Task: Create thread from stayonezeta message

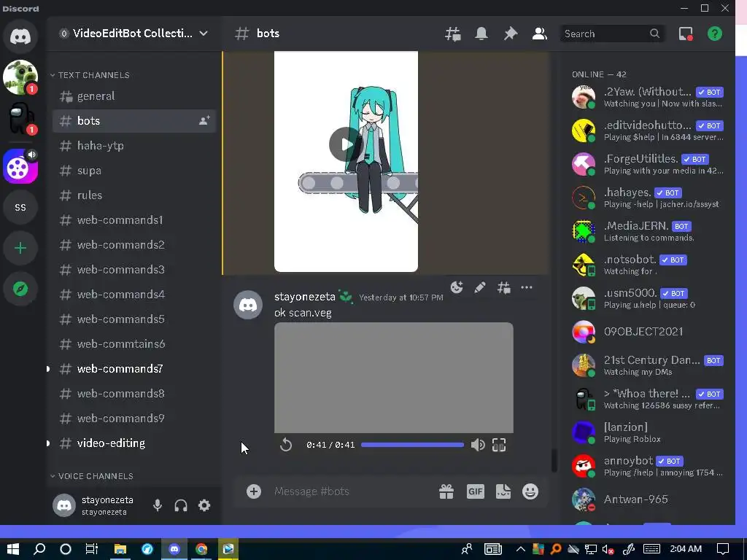Action: (x=503, y=287)
